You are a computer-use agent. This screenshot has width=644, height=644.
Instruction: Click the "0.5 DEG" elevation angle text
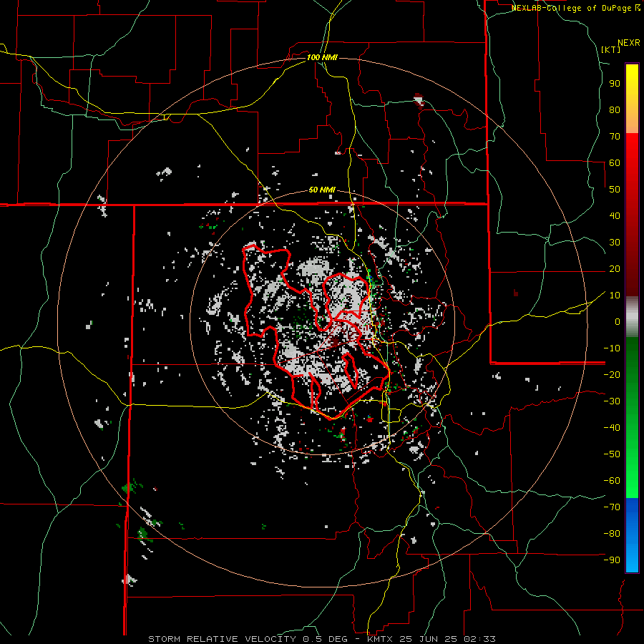tap(326, 639)
